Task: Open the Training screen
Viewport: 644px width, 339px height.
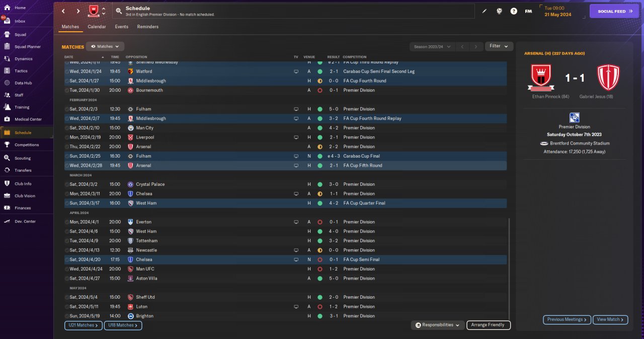Action: click(22, 107)
